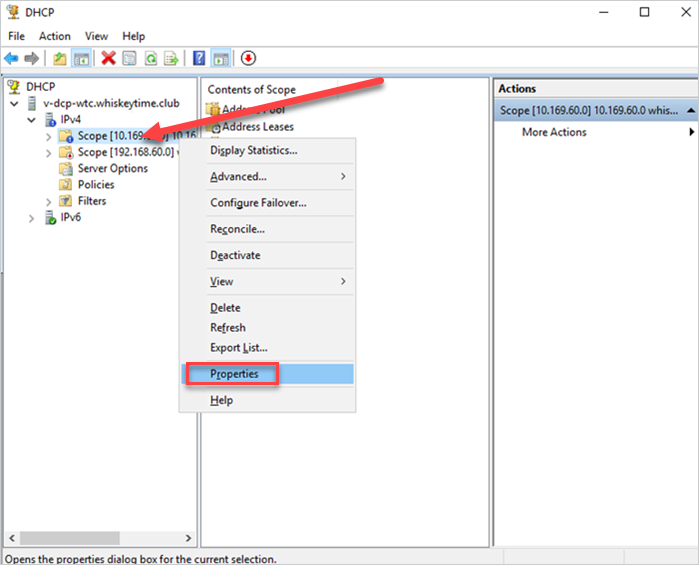Viewport: 699px width, 565px height.
Task: Close the DHCP window
Action: point(686,12)
